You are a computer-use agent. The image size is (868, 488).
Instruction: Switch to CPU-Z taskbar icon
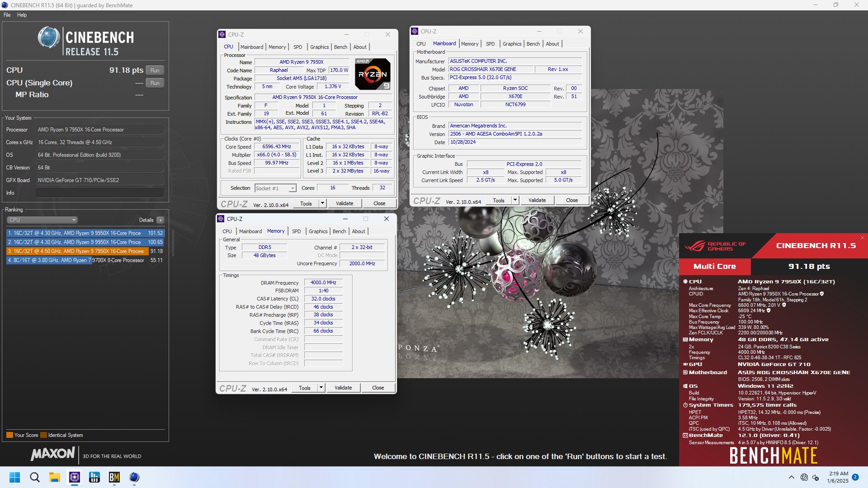point(75,477)
